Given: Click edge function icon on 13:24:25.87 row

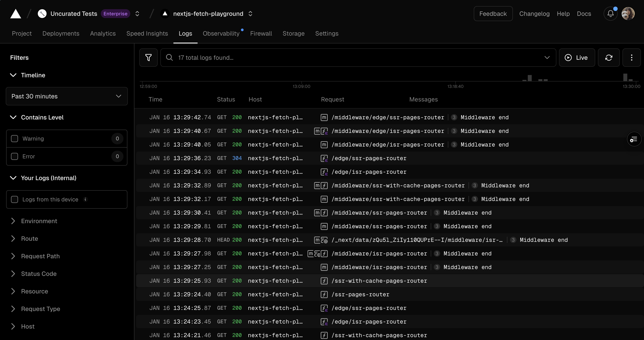Looking at the screenshot, I should point(324,308).
